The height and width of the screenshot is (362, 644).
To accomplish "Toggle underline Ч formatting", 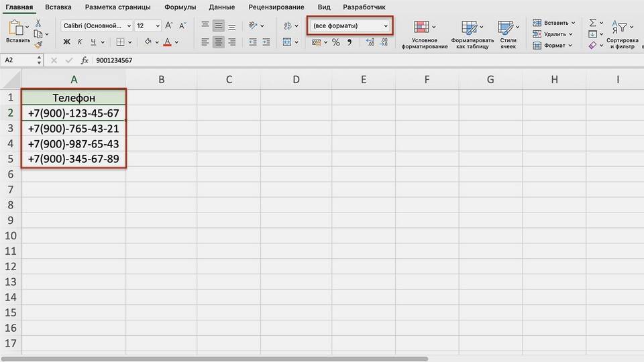I will pos(93,42).
